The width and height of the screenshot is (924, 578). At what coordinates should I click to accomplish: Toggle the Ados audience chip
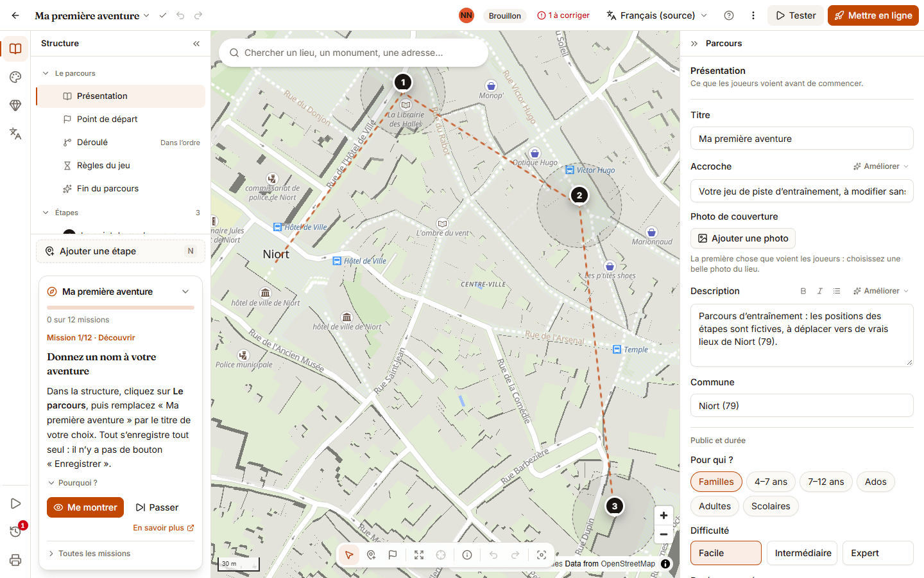point(875,482)
